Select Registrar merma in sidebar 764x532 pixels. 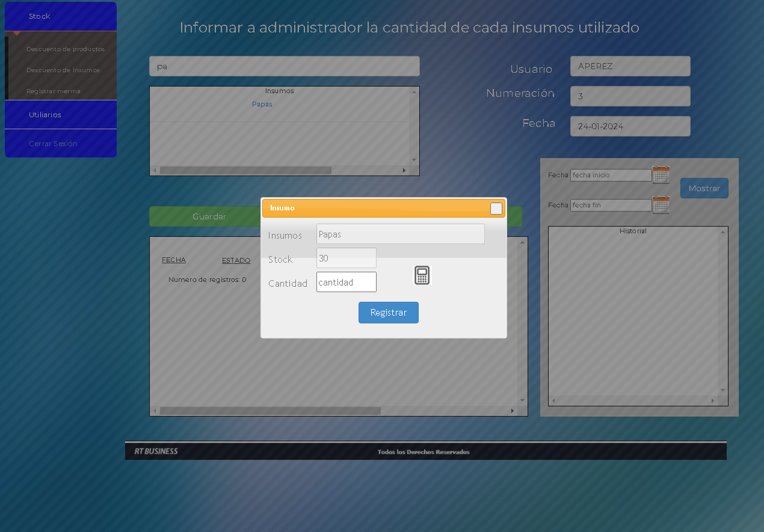pos(54,91)
